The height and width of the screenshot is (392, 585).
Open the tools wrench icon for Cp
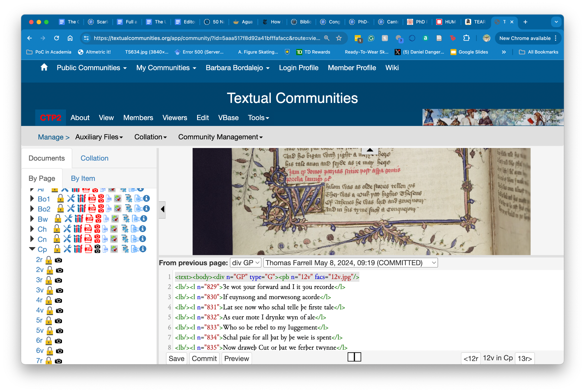(67, 249)
